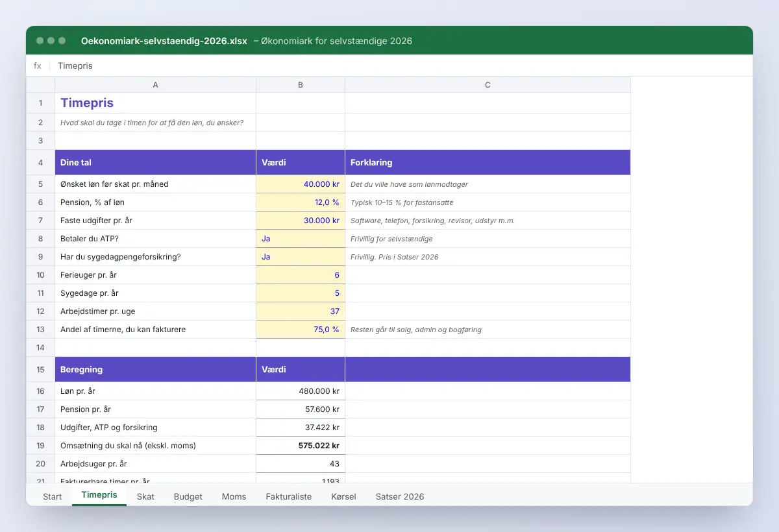779x532 pixels.
Task: Select column A header
Action: click(x=155, y=85)
